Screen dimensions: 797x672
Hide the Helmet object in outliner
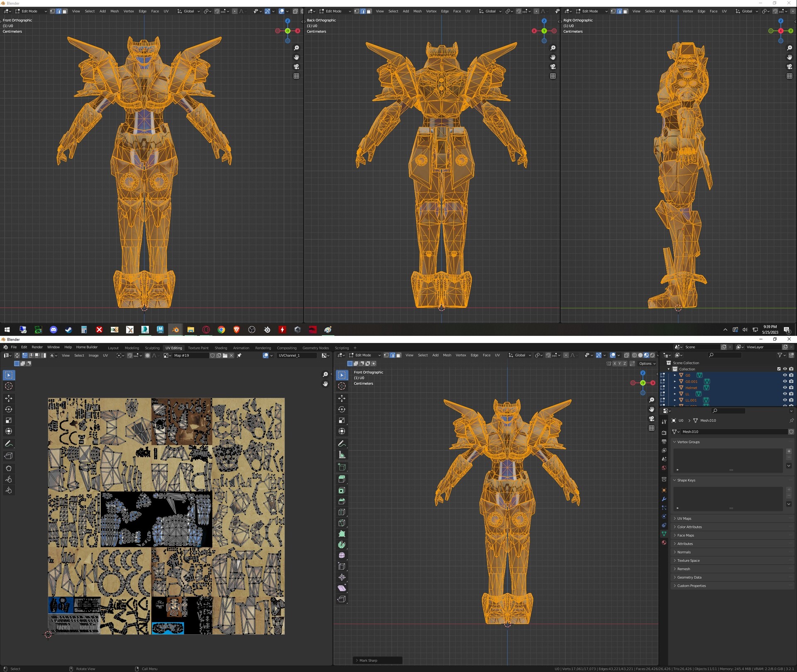click(785, 388)
